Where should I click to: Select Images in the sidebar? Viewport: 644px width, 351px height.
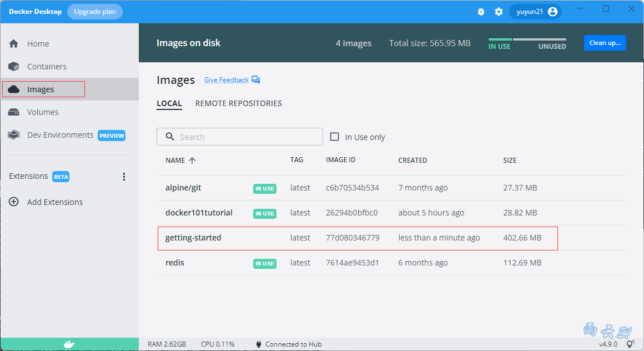69,89
